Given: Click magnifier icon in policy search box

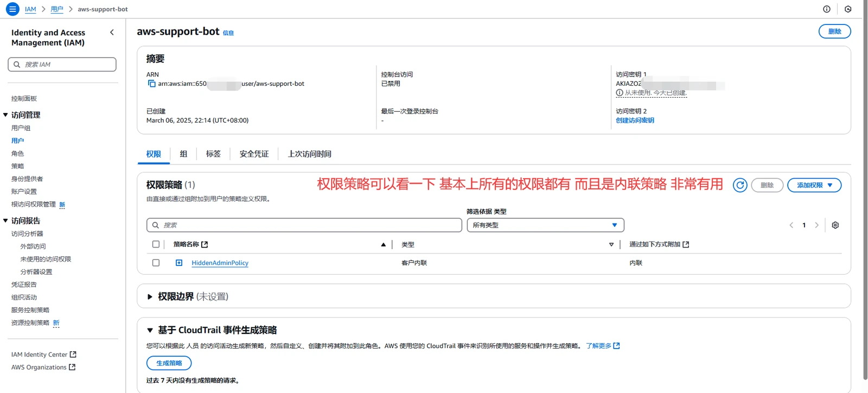Looking at the screenshot, I should click(156, 225).
